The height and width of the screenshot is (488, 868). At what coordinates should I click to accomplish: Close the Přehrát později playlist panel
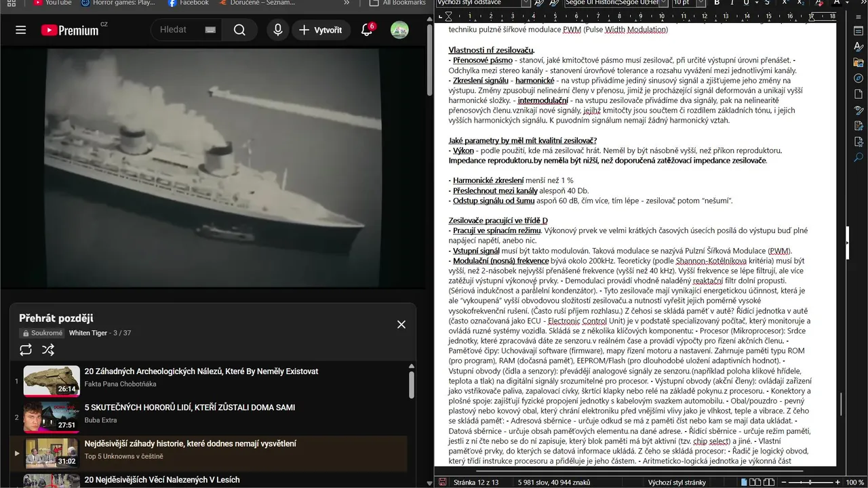click(x=401, y=325)
